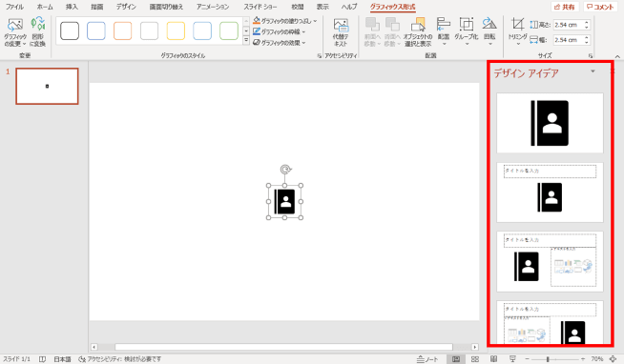Open Design Ideas pane options dropdown arrow
Image resolution: width=624 pixels, height=364 pixels.
[593, 71]
